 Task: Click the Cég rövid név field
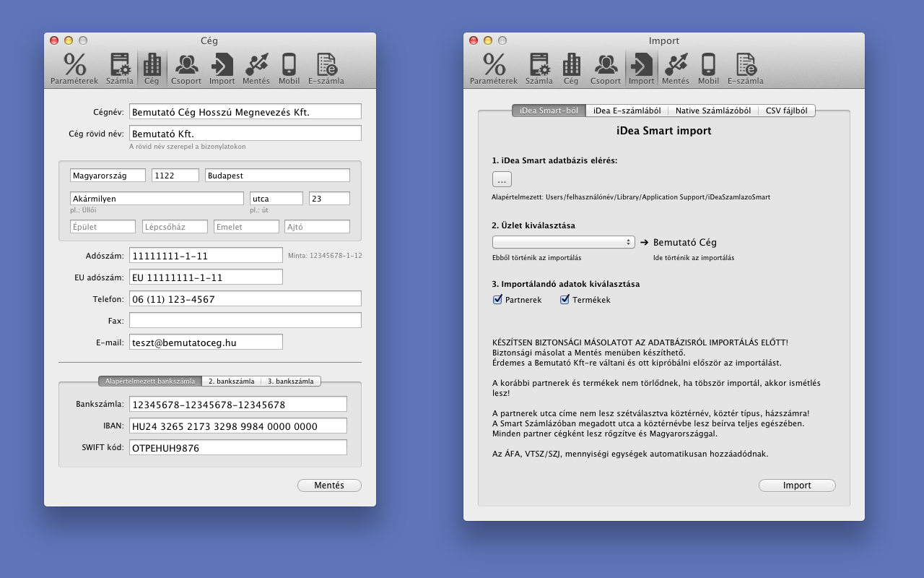point(245,133)
